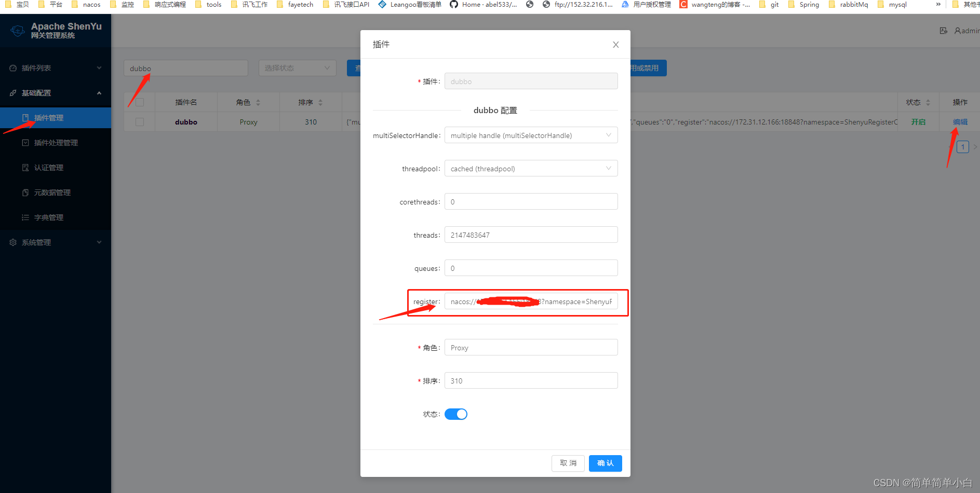The width and height of the screenshot is (980, 493).
Task: Open the mysql bookmark folder
Action: [x=892, y=5]
